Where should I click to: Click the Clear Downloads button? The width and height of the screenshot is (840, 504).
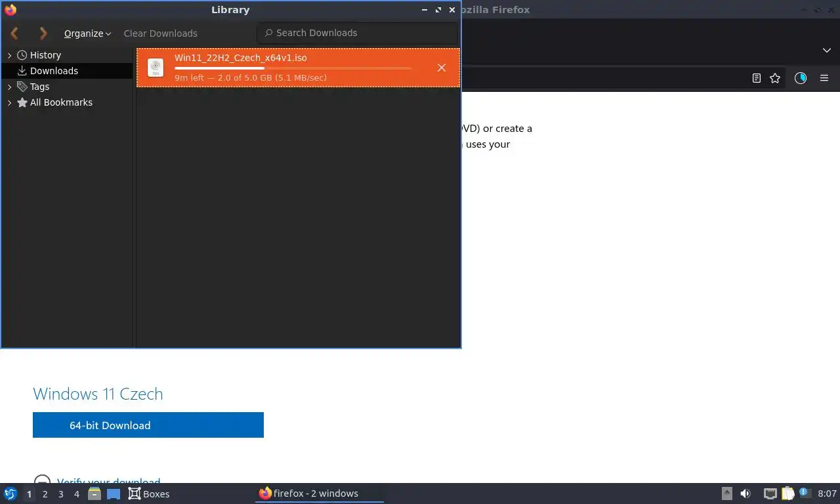(x=160, y=33)
